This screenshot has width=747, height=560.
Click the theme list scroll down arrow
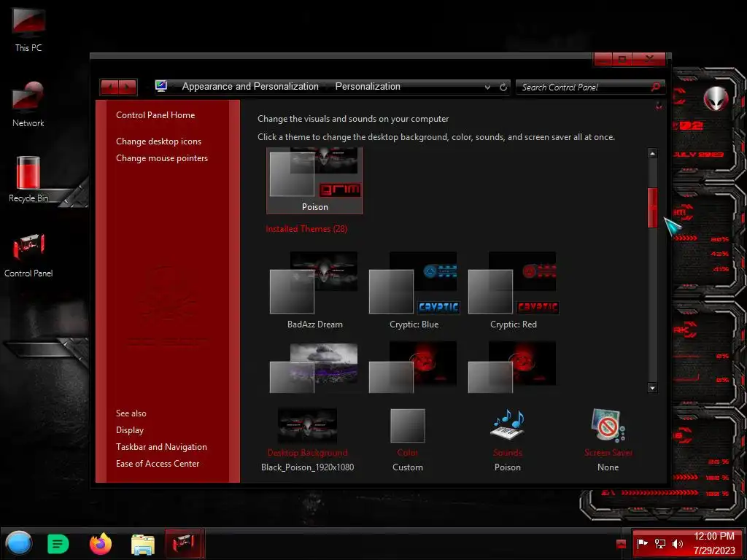coord(652,388)
